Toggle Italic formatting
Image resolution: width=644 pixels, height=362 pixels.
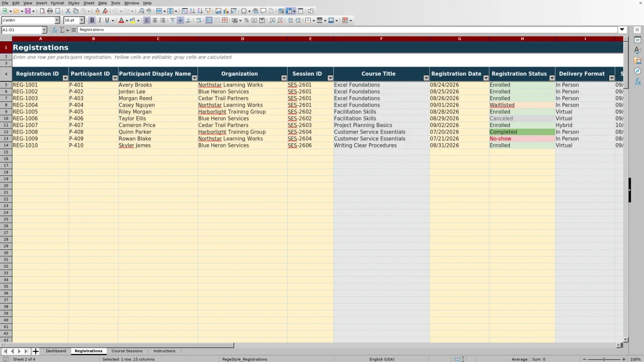click(x=99, y=20)
